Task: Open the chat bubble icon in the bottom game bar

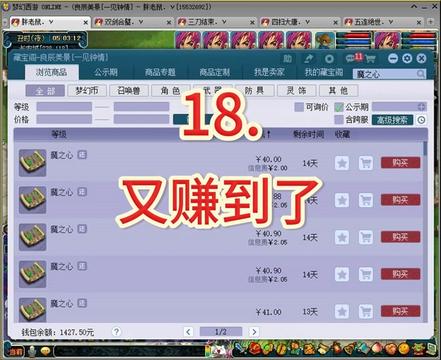Action: point(45,351)
